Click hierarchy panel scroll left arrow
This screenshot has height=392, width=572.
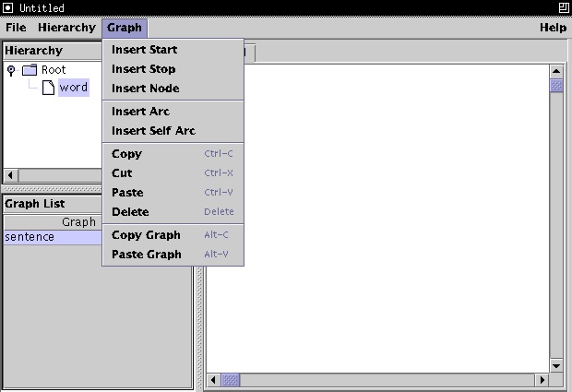pyautogui.click(x=10, y=175)
